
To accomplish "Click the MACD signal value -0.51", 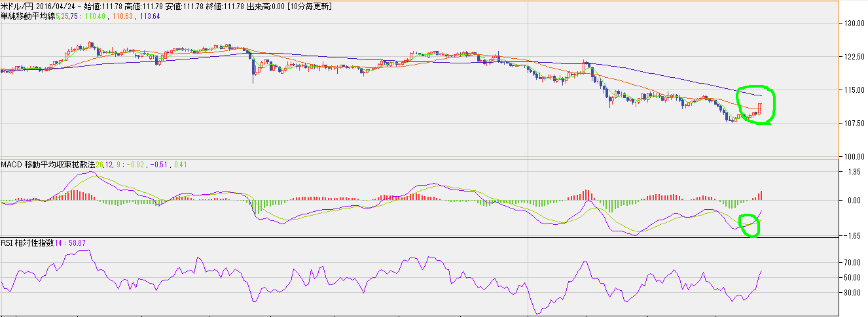I will [x=159, y=164].
